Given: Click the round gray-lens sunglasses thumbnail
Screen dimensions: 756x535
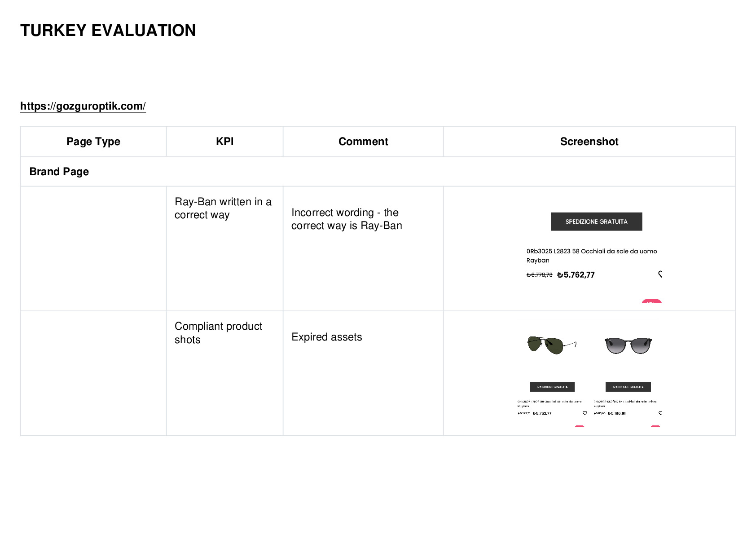Looking at the screenshot, I should pos(628,345).
